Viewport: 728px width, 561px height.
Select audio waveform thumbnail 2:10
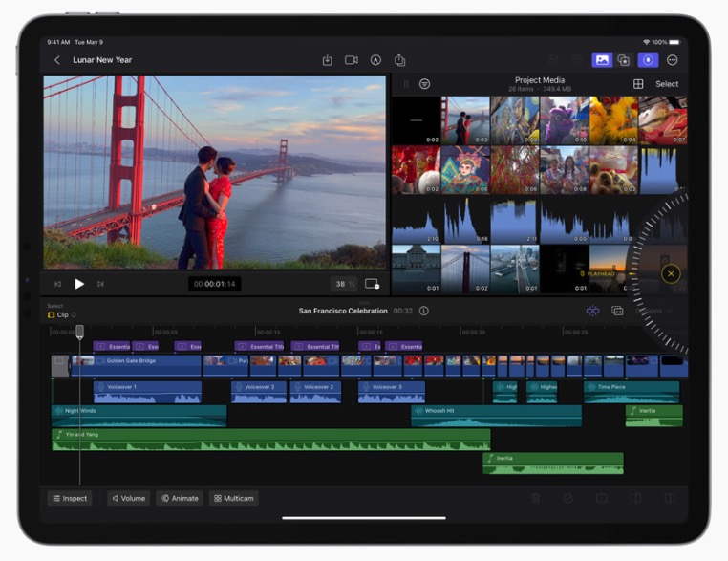pyautogui.click(x=416, y=220)
